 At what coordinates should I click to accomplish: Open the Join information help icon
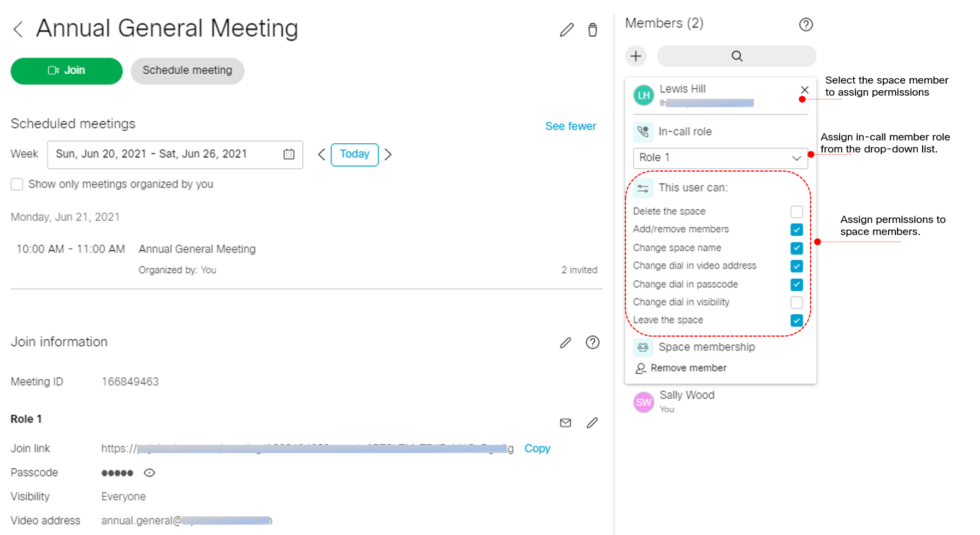592,343
